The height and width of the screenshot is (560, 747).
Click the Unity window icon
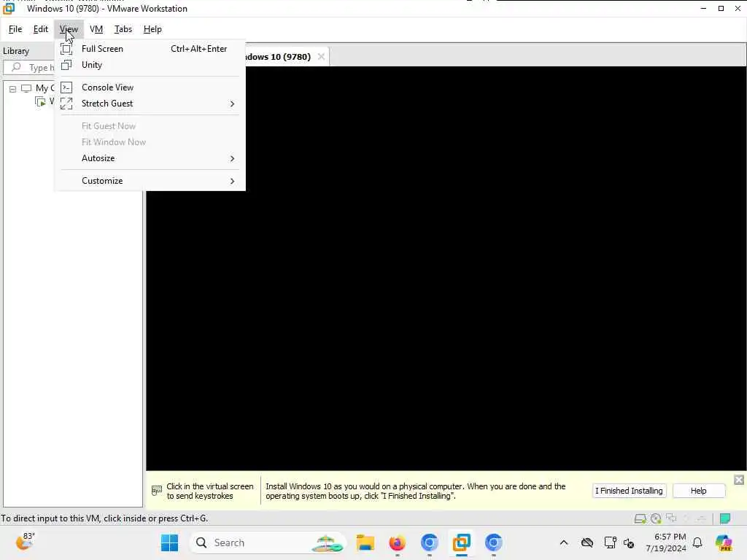(66, 65)
